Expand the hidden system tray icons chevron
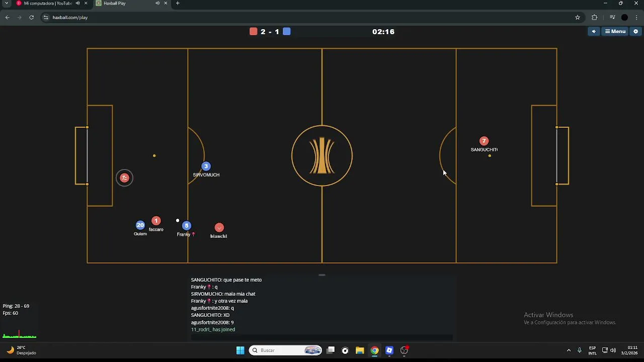The height and width of the screenshot is (362, 644). click(x=569, y=350)
